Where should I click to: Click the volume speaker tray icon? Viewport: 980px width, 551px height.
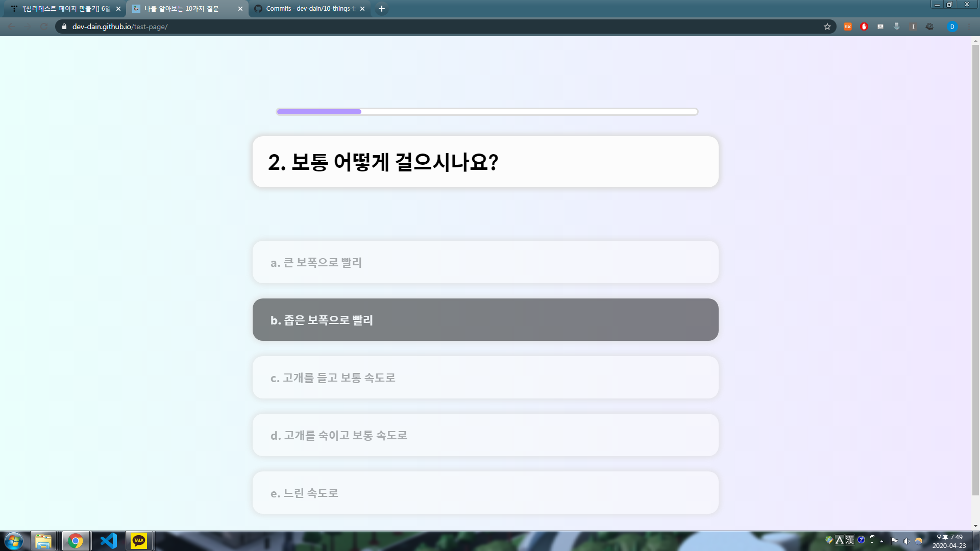click(906, 541)
